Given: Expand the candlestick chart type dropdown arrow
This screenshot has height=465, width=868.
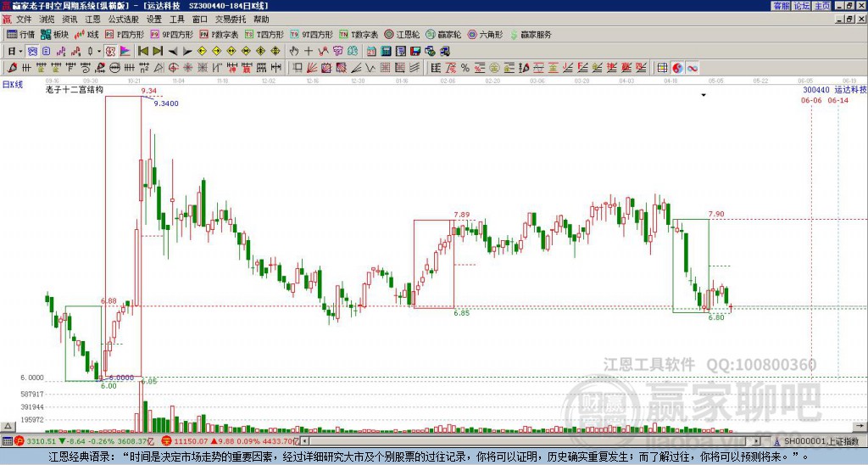Looking at the screenshot, I should pos(99,52).
